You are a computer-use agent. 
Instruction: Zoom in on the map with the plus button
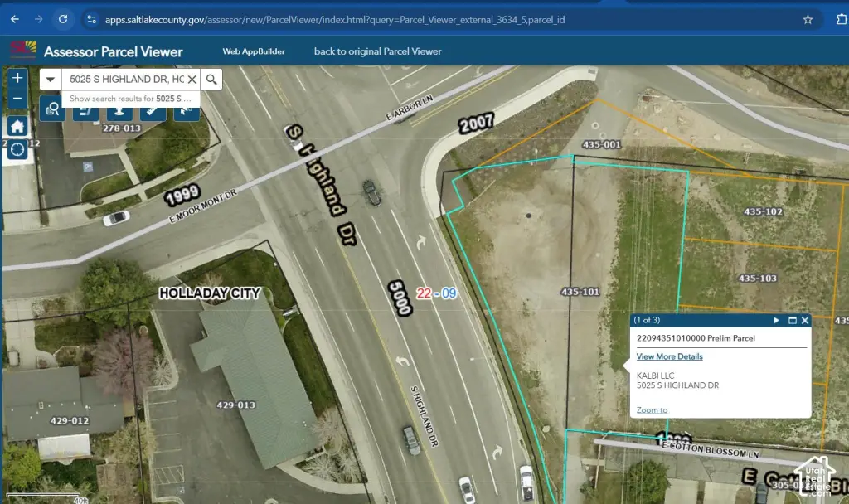point(17,78)
